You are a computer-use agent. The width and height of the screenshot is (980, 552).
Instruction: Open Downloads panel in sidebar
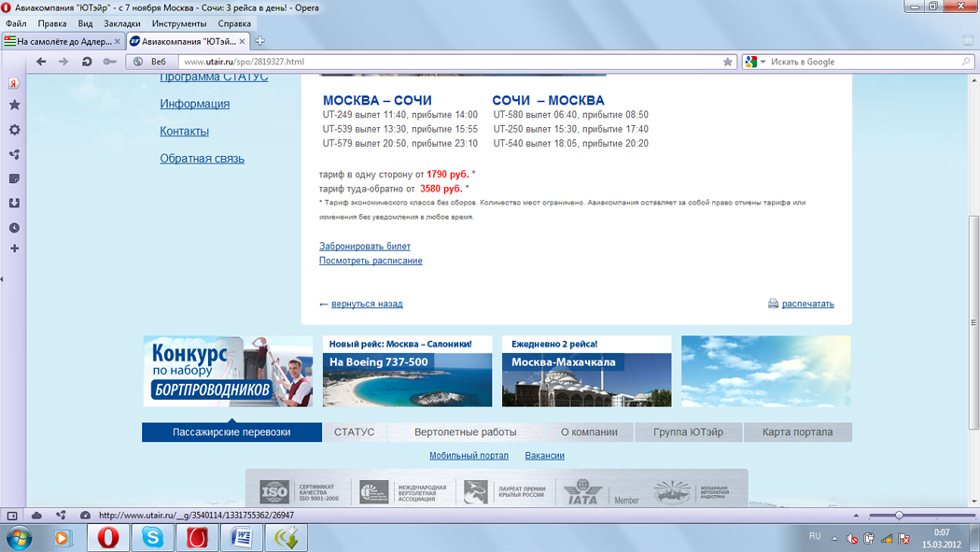coord(14,204)
